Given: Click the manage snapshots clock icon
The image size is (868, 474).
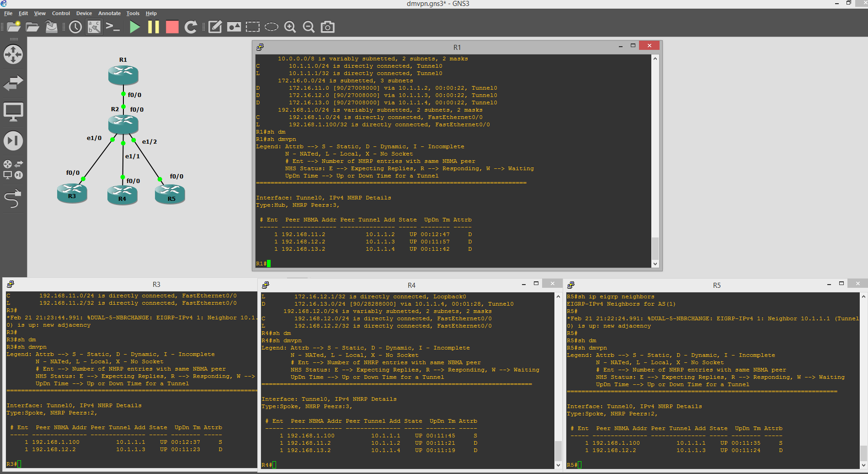Looking at the screenshot, I should pyautogui.click(x=75, y=27).
